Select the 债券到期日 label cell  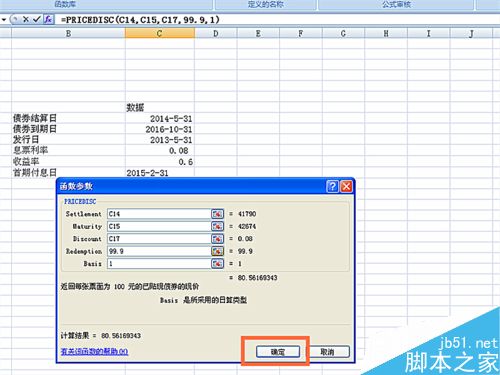point(68,129)
